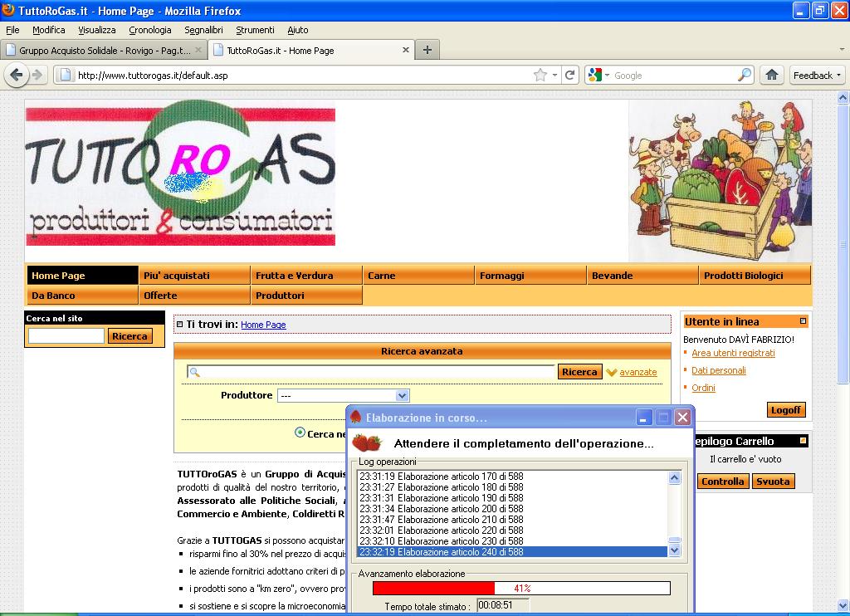Collapse the Utente in linea panel icon
The height and width of the screenshot is (616, 850).
(803, 321)
